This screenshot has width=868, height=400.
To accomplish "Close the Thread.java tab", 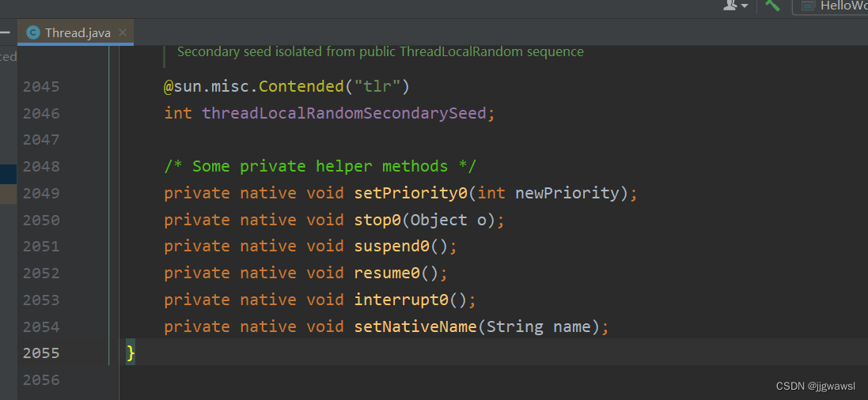I will tap(123, 32).
